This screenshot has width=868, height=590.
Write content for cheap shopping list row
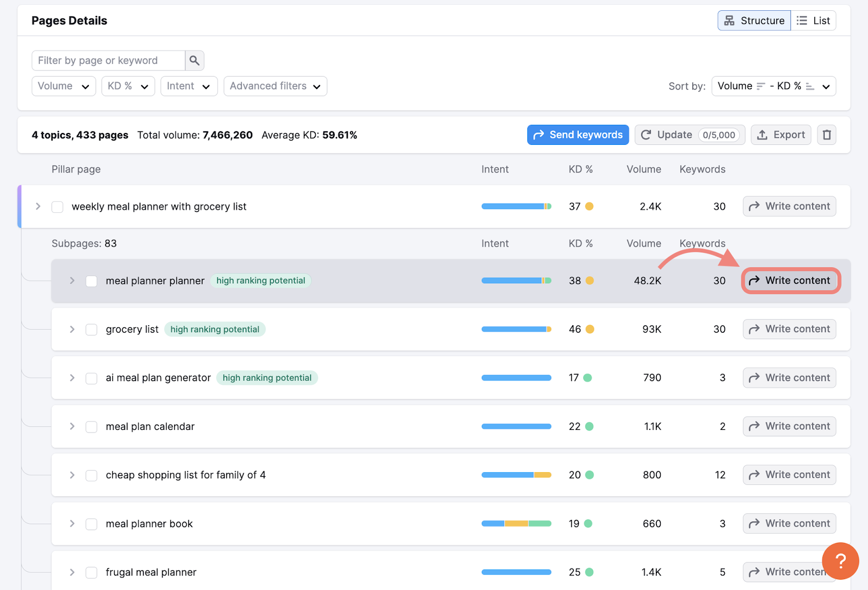[x=789, y=475]
